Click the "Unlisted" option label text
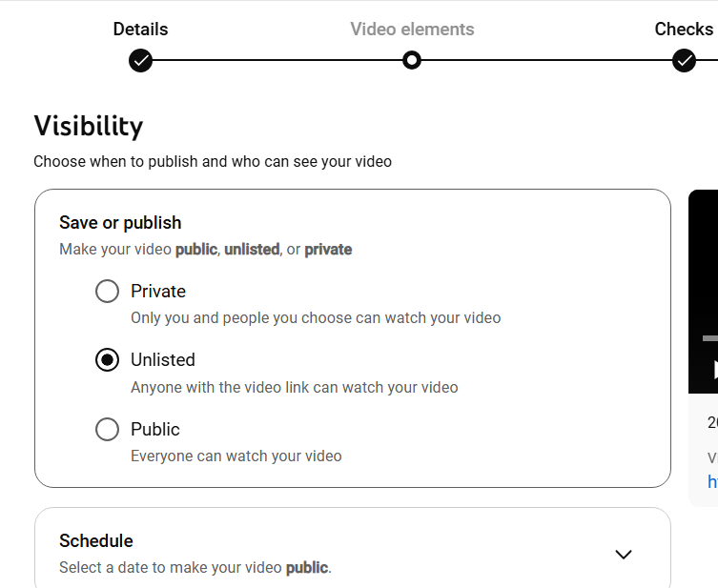The image size is (718, 588). point(163,360)
